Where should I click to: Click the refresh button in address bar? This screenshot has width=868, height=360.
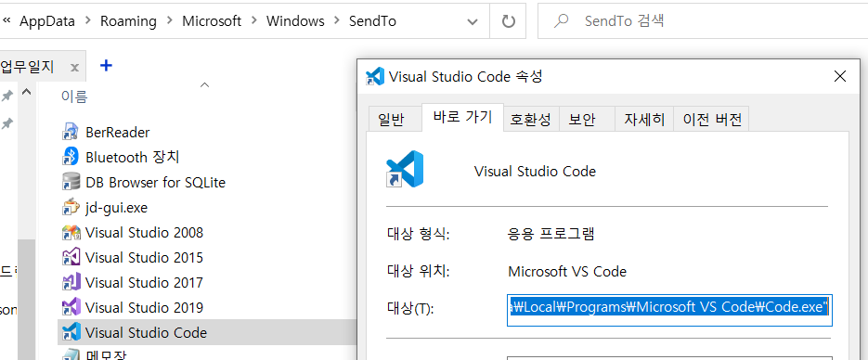(508, 21)
